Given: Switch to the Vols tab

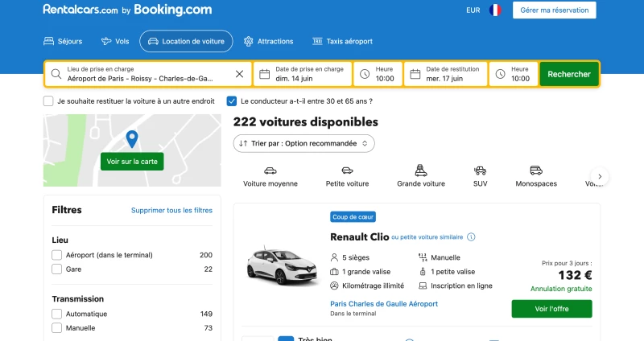Looking at the screenshot, I should [x=115, y=41].
